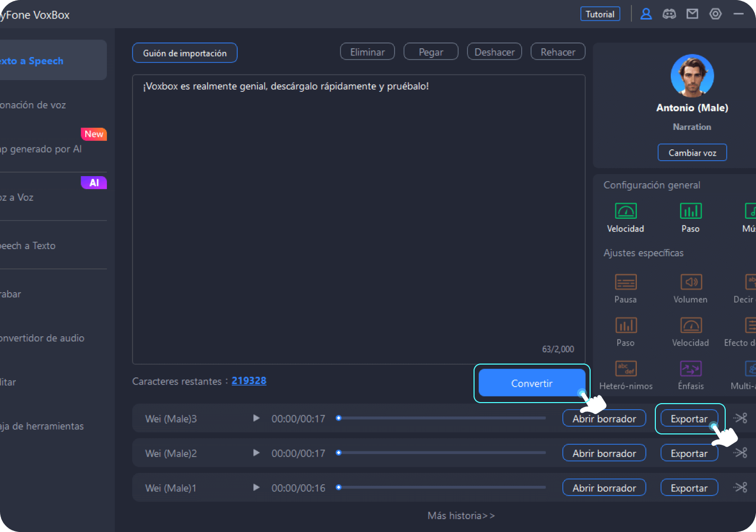Viewport: 756px width, 532px height.
Task: Switch to Speech a Texto tab
Action: (28, 245)
